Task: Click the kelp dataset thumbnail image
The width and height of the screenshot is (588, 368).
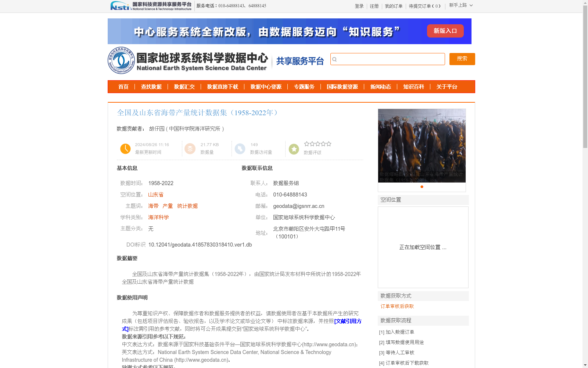Action: 422,145
